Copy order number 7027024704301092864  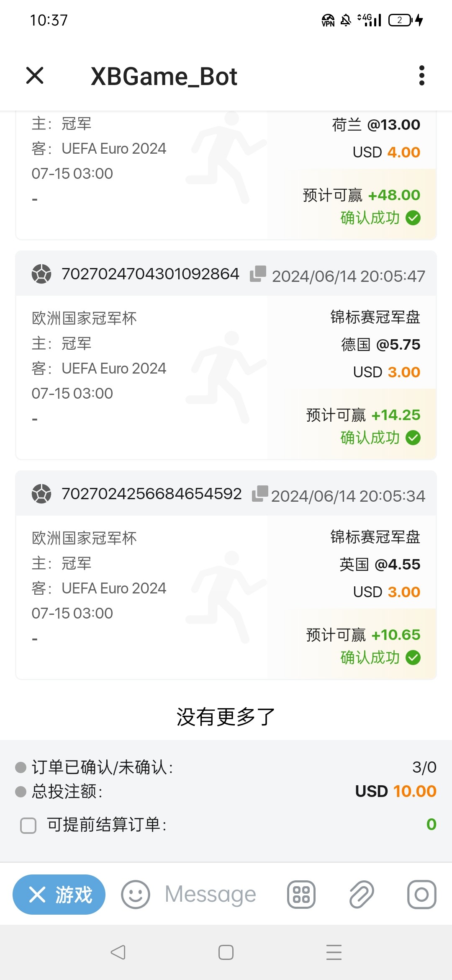(258, 273)
